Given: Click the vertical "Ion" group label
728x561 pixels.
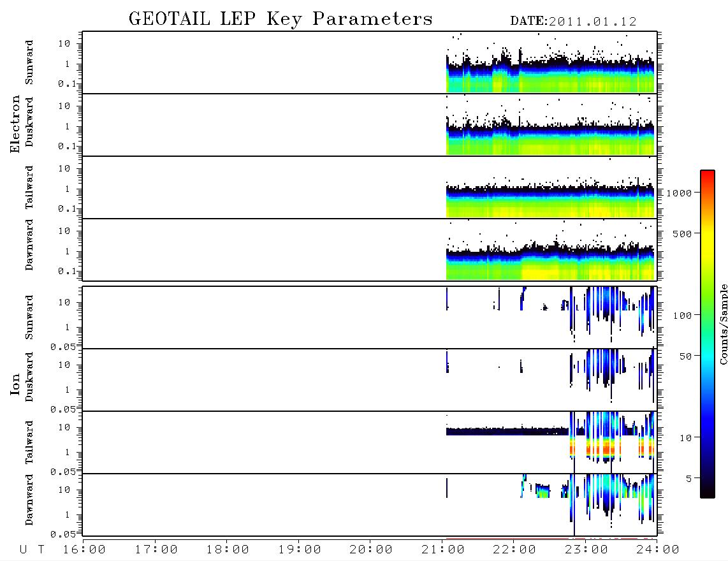Looking at the screenshot, I should 15,384.
